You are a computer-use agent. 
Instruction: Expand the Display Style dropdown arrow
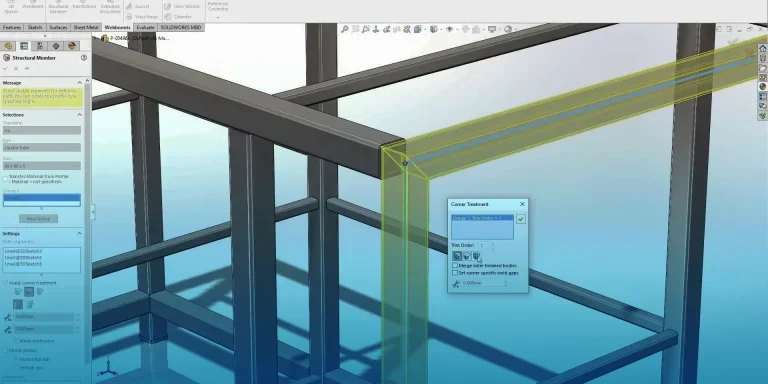[440, 29]
